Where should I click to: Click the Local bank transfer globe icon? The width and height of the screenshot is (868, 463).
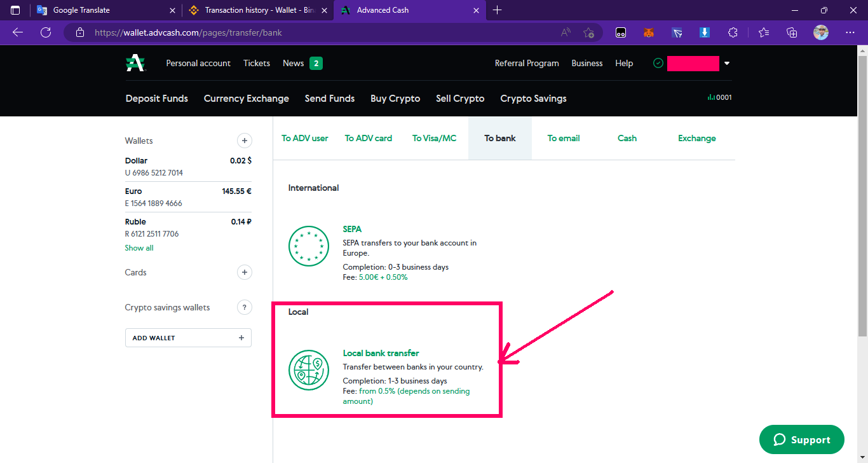tap(309, 370)
